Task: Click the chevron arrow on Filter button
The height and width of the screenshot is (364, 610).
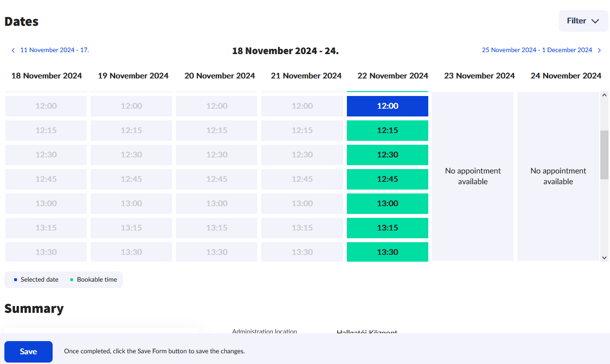Action: (x=595, y=21)
